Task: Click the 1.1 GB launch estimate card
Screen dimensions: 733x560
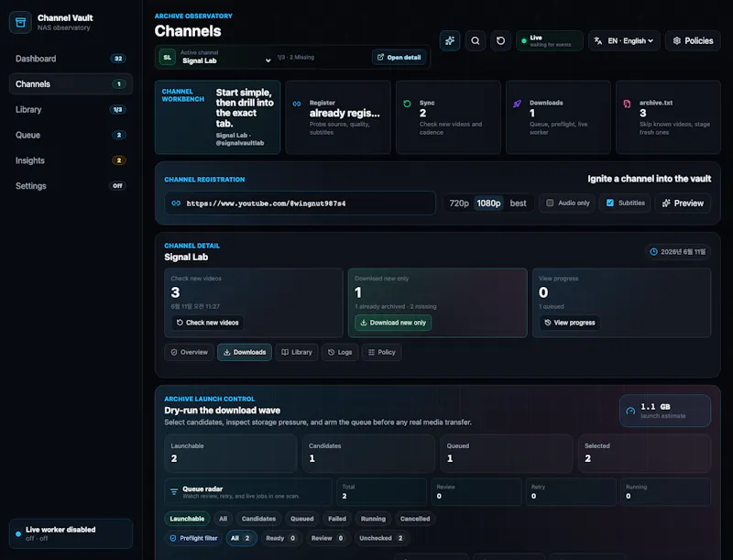Action: coord(665,411)
